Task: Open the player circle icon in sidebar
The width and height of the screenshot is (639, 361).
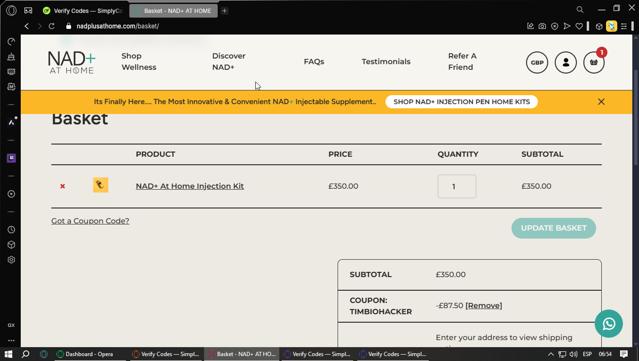Action: [11, 194]
